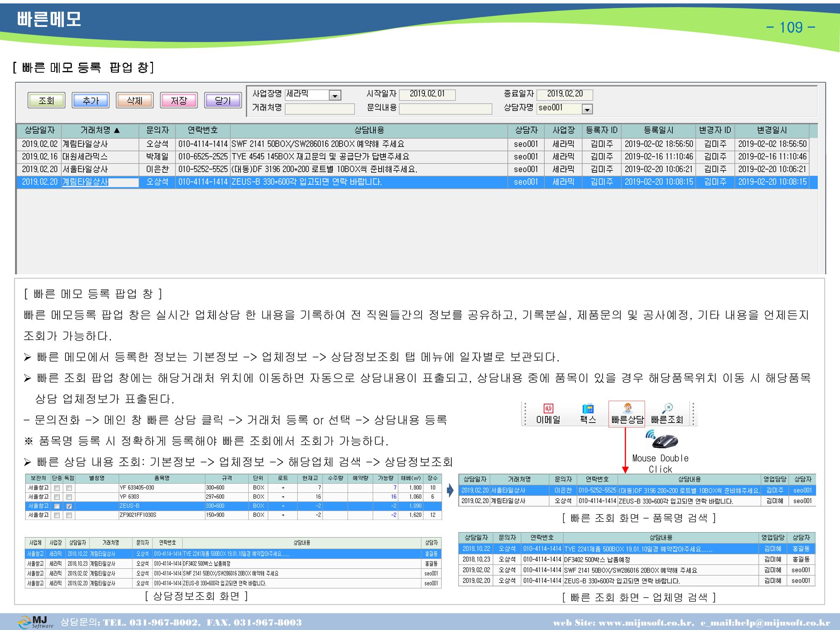Open the 팩스 fax toolbar icon
The height and width of the screenshot is (630, 840).
(588, 414)
